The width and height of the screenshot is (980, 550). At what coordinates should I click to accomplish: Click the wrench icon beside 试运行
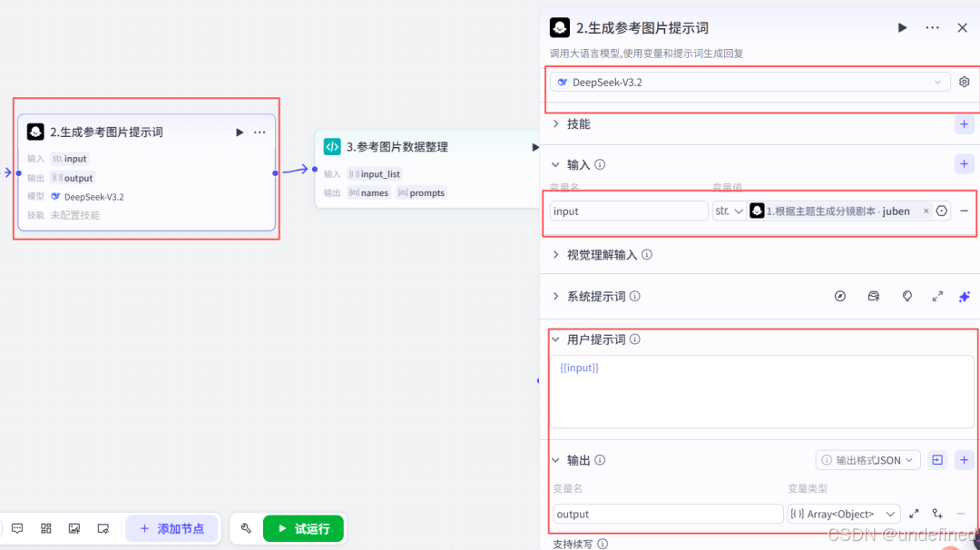click(245, 528)
